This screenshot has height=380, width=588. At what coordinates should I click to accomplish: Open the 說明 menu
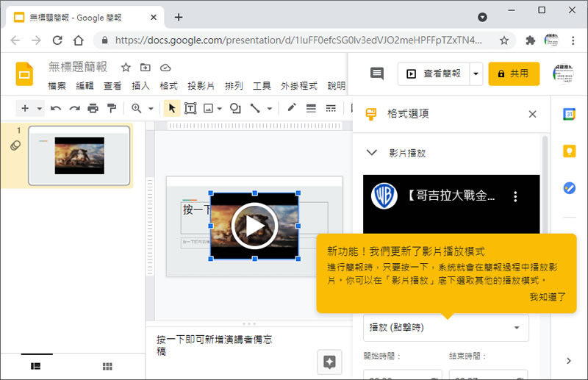(x=337, y=86)
